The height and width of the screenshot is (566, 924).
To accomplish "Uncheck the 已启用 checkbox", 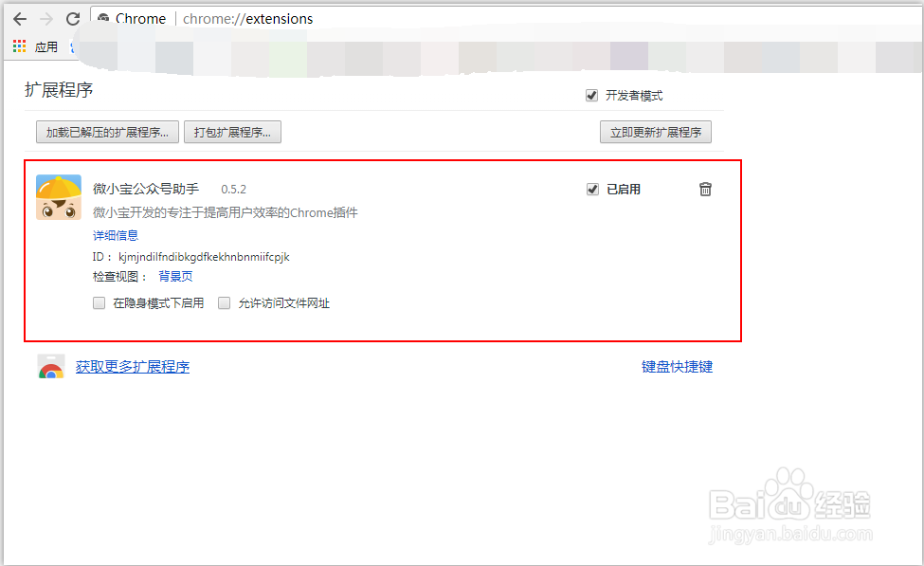I will click(592, 189).
